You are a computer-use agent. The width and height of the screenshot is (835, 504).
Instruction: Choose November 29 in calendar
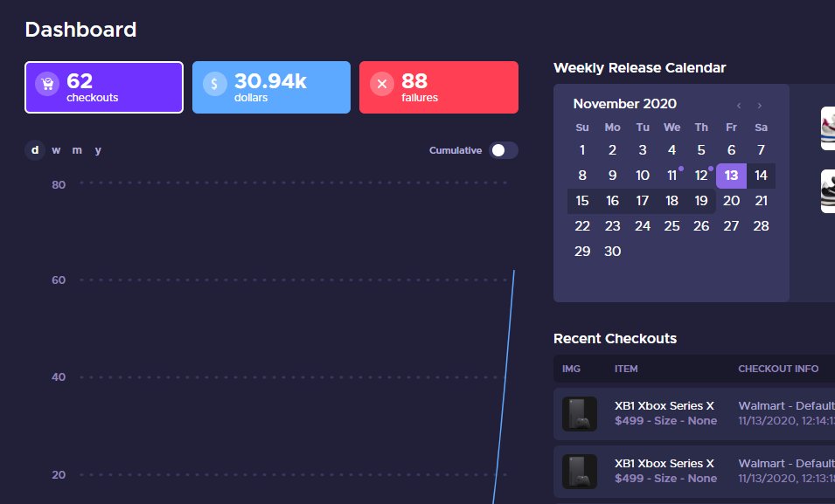582,252
